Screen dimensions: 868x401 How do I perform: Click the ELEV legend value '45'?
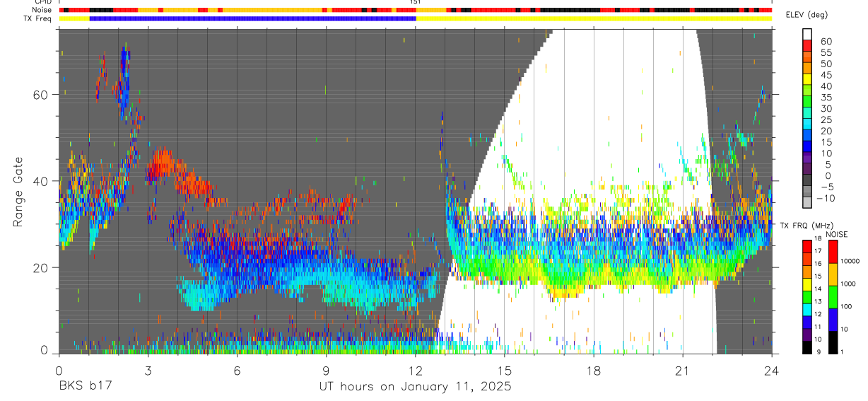(826, 75)
